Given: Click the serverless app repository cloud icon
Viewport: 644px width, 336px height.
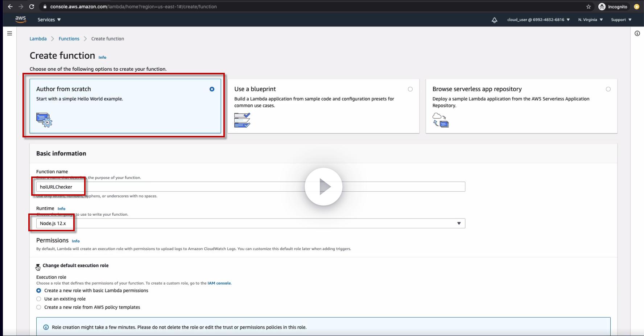Looking at the screenshot, I should point(441,120).
